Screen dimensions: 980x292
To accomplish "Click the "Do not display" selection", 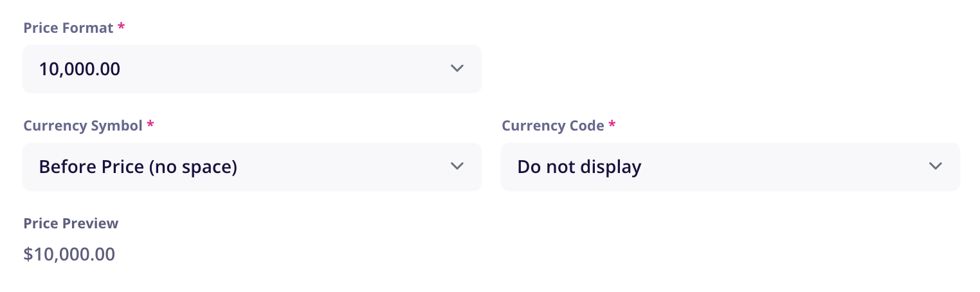I will coord(579,167).
